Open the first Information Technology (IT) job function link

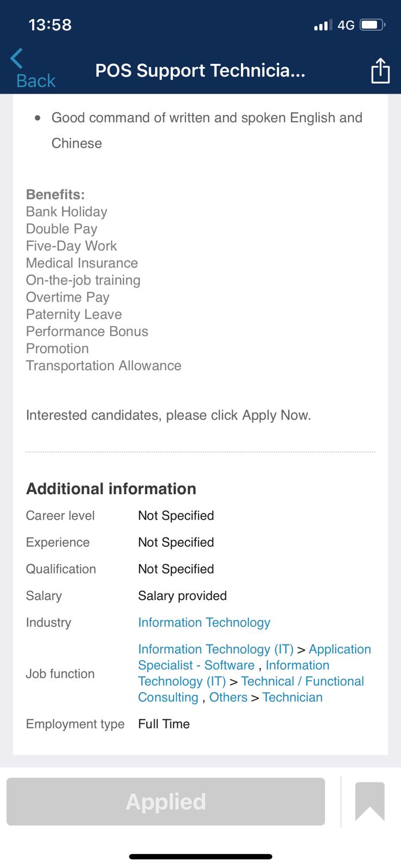pos(215,649)
